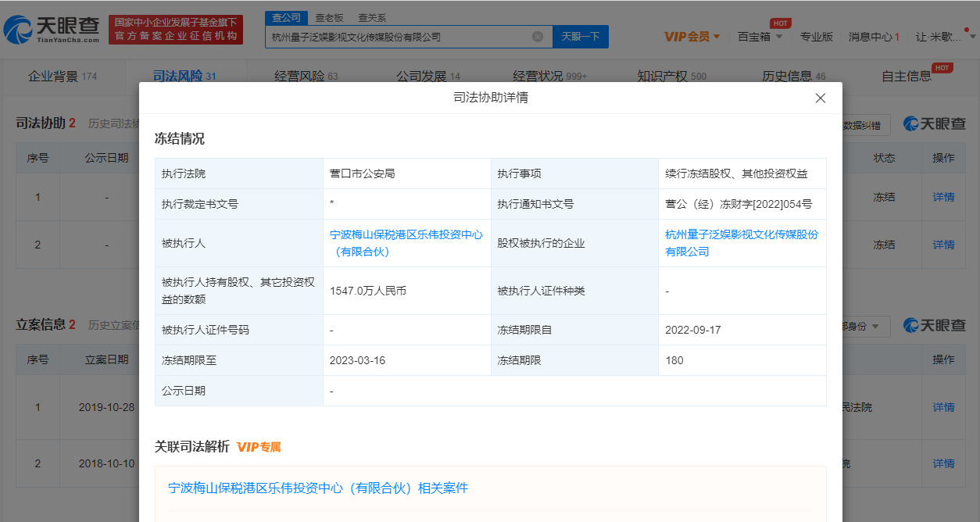Select the 查关系 search tab
Image resolution: width=980 pixels, height=522 pixels.
tap(372, 17)
